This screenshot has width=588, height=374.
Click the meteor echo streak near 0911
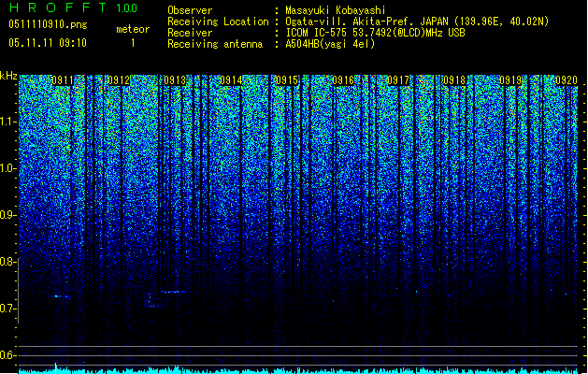(61, 296)
